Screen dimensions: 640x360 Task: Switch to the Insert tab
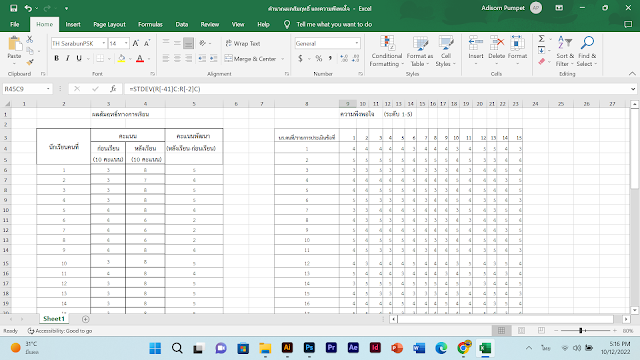(x=73, y=24)
